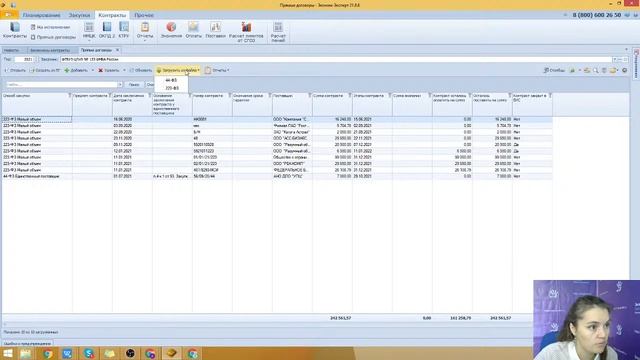Viewport: 640px width, 360px height.
Task: Open the Расчет лимитов от СГОЗ icon
Action: [246, 32]
